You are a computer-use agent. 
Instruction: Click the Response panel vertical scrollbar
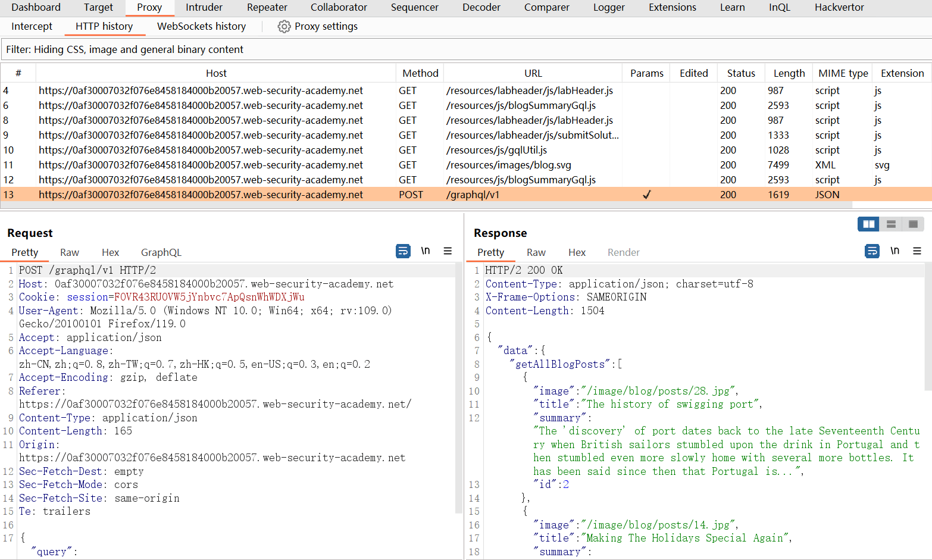tap(928, 327)
